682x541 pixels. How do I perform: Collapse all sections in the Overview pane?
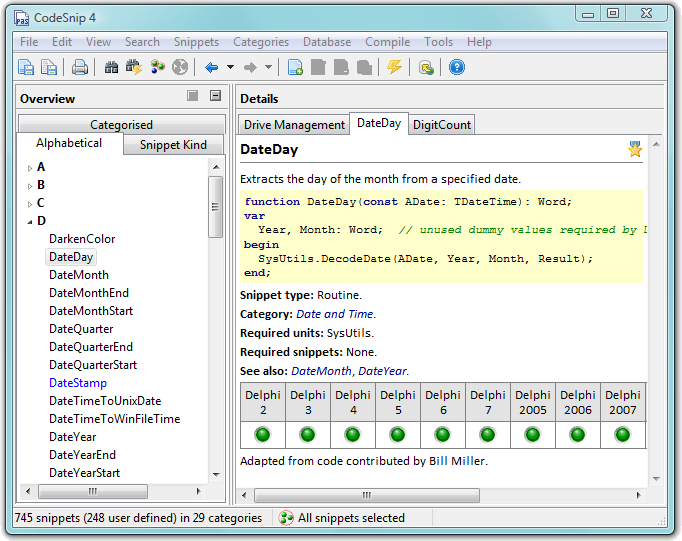(x=215, y=97)
